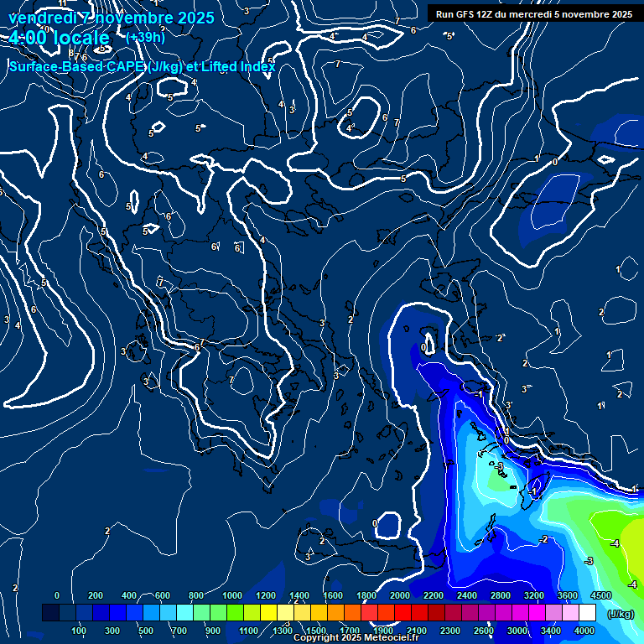This screenshot has width=644, height=644.
Task: Click the '2300' legend value below the scale
Action: tap(450, 631)
